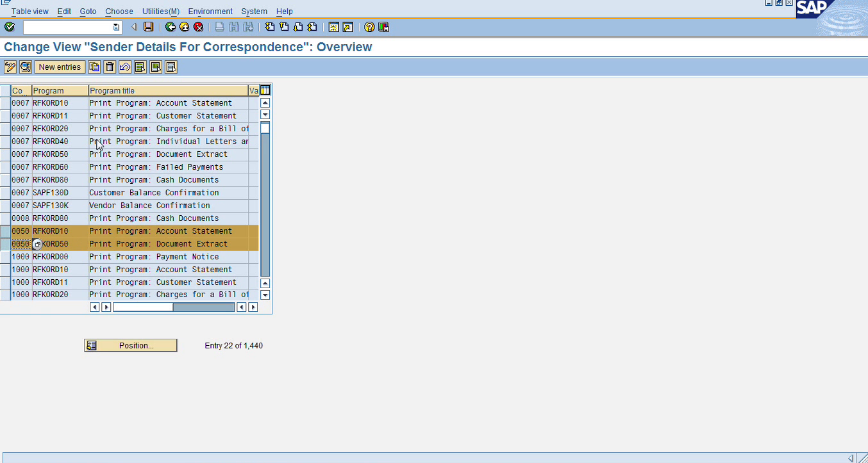The width and height of the screenshot is (868, 463).
Task: Click the Print Program: Individual Letters cell
Action: click(x=169, y=142)
